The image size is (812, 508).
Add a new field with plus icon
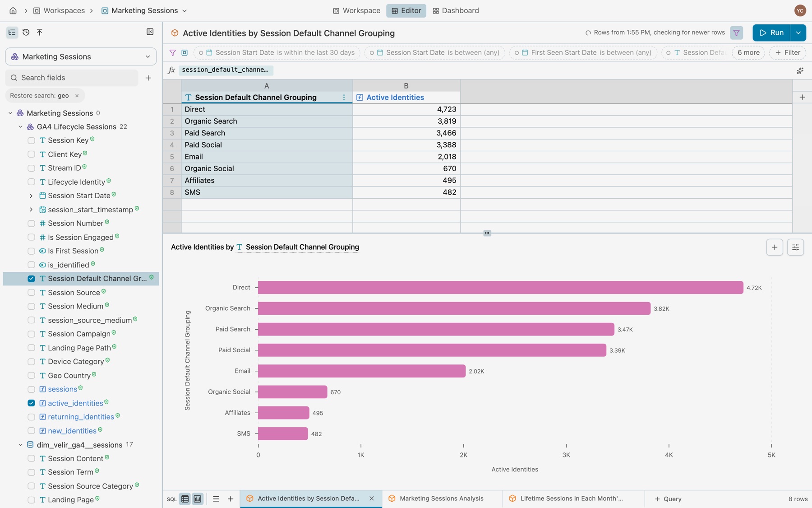pyautogui.click(x=148, y=78)
